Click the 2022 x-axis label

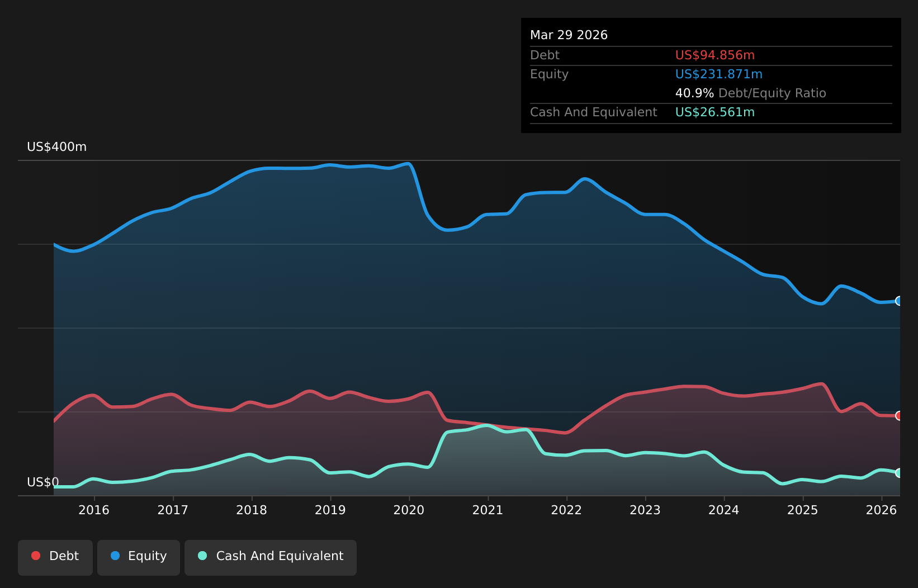coord(567,510)
